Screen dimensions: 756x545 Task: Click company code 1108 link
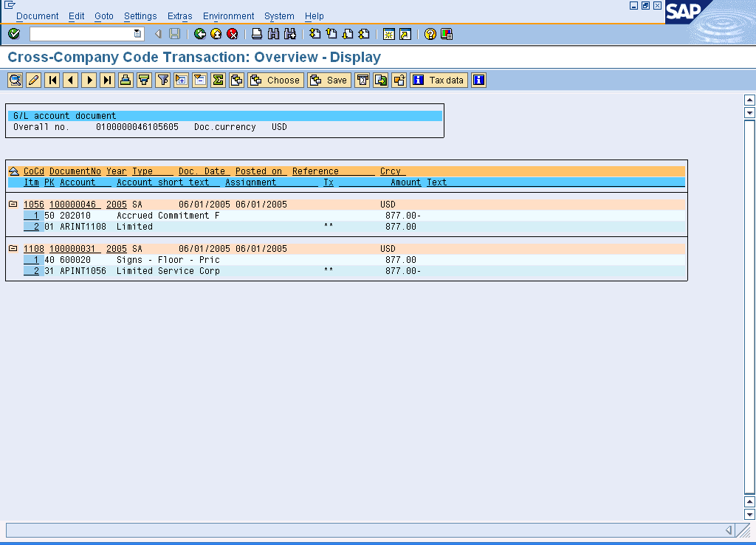[x=34, y=249]
